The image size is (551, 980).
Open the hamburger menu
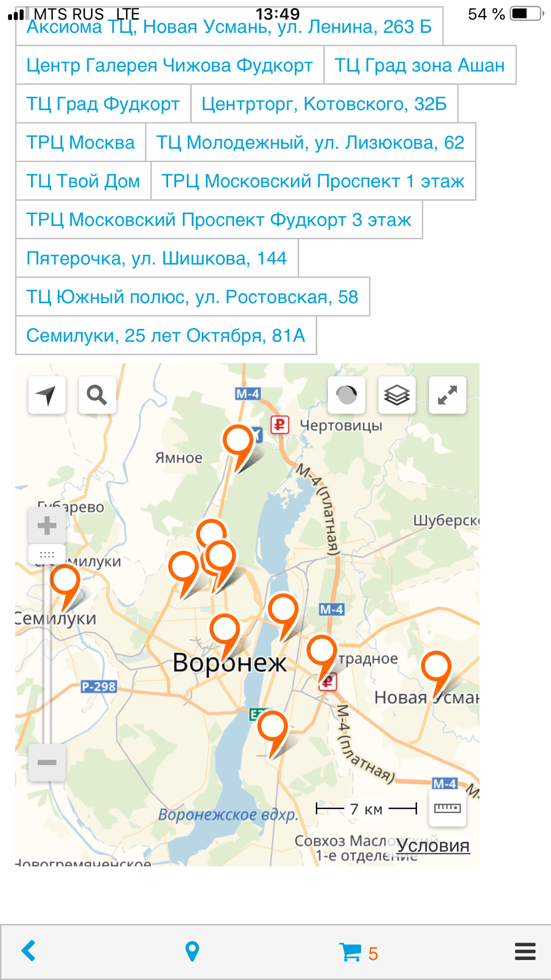(525, 951)
